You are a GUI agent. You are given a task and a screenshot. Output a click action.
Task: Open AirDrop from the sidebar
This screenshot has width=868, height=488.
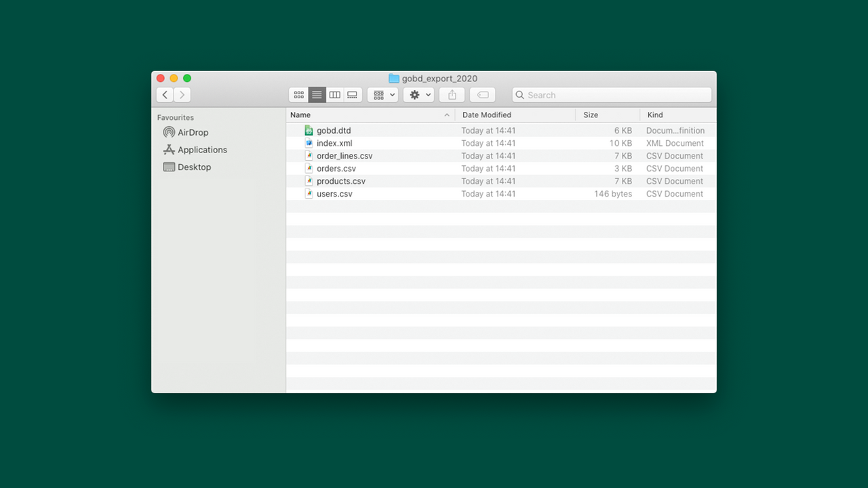[192, 132]
